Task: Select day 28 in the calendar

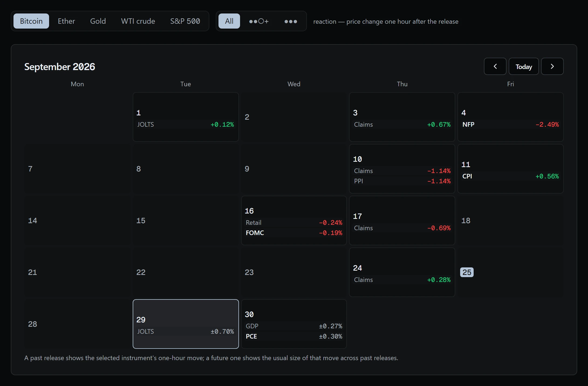Action: click(77, 324)
